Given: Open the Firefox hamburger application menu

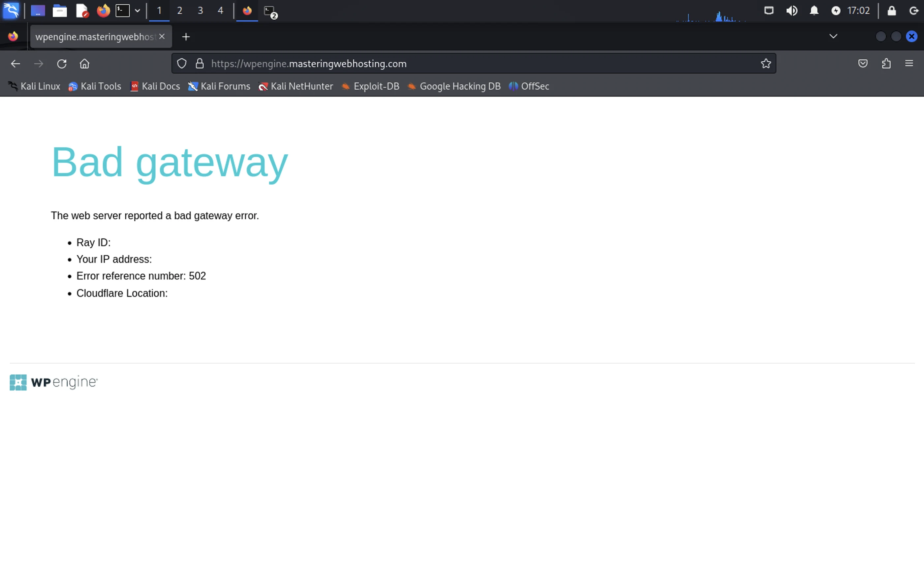Looking at the screenshot, I should 909,63.
